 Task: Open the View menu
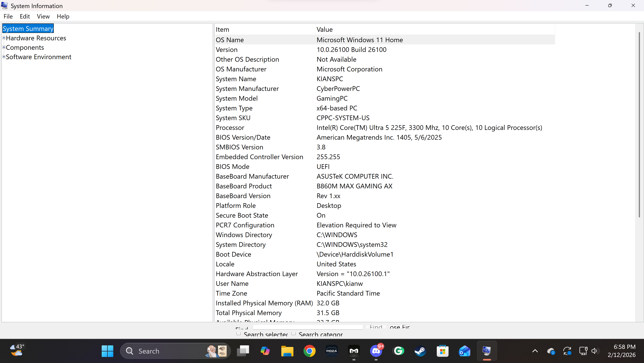coord(43,16)
